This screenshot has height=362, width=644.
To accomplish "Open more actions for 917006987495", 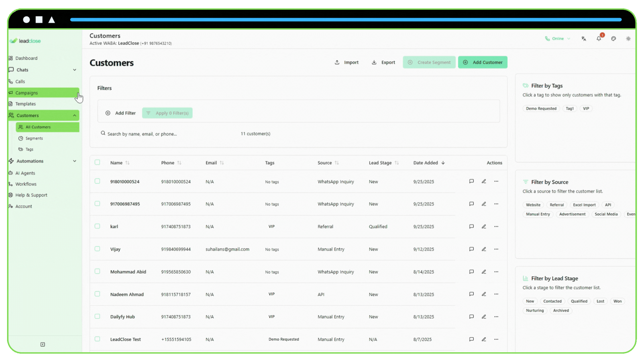I will pyautogui.click(x=496, y=204).
